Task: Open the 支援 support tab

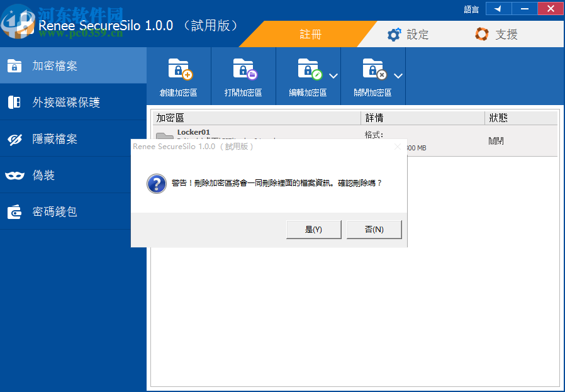Action: tap(496, 34)
